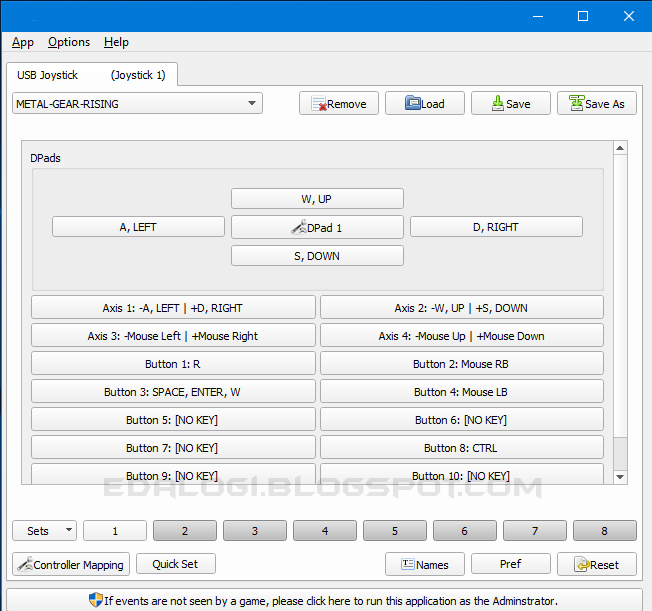Switch to set 6
This screenshot has height=611, width=652.
464,531
